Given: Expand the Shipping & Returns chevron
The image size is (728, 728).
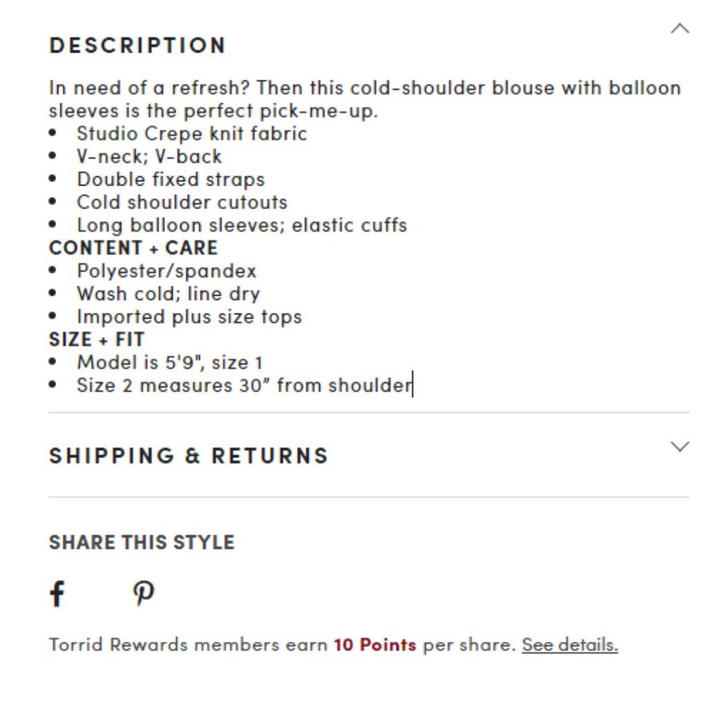Looking at the screenshot, I should point(679,447).
